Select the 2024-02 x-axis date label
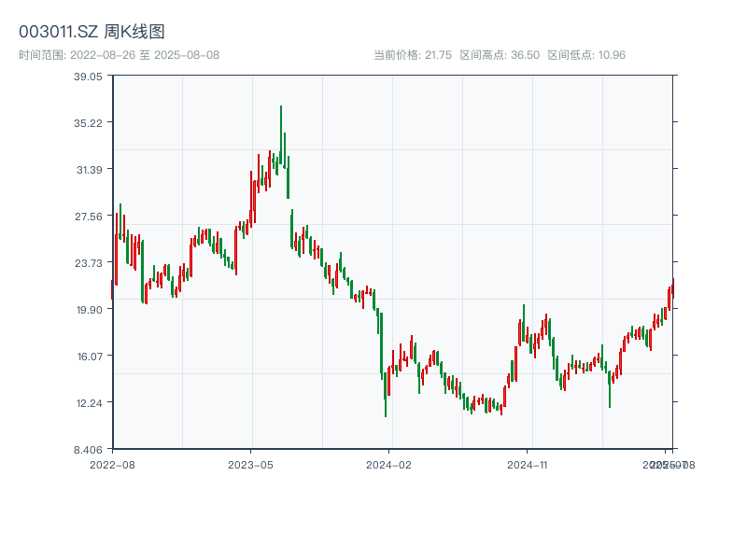This screenshot has width=747, height=560. (x=389, y=464)
